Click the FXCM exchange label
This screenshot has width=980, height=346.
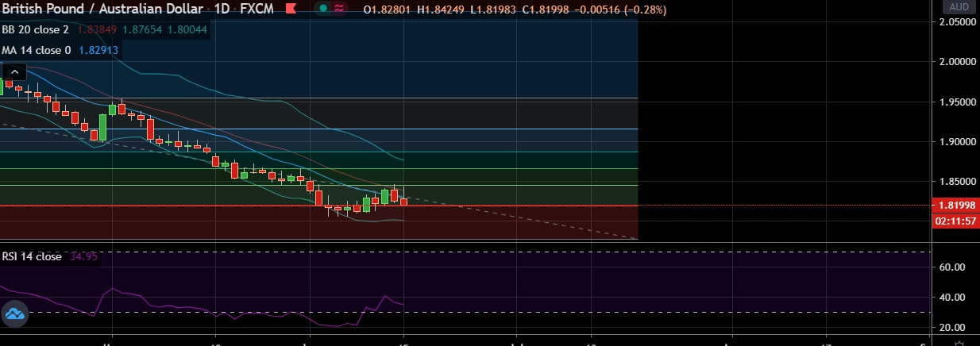coord(259,10)
